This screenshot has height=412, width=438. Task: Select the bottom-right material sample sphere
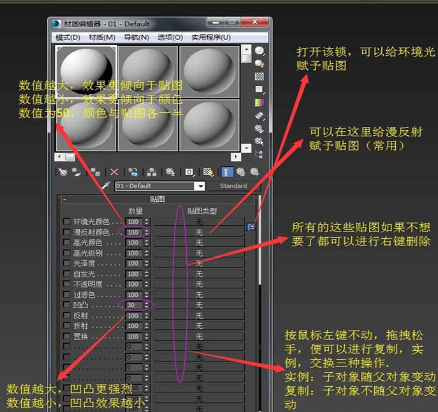click(209, 125)
